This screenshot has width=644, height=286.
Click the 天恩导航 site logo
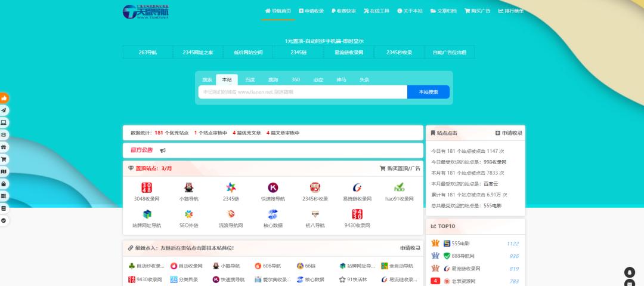click(x=146, y=11)
